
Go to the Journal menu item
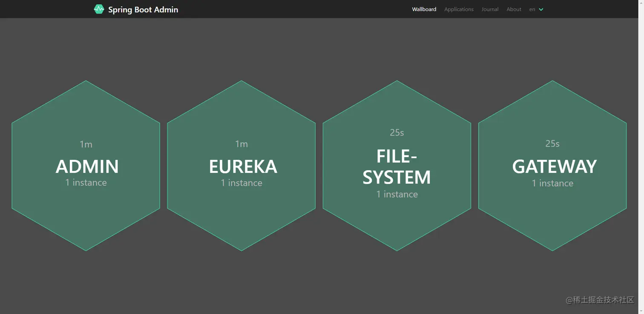pos(490,9)
